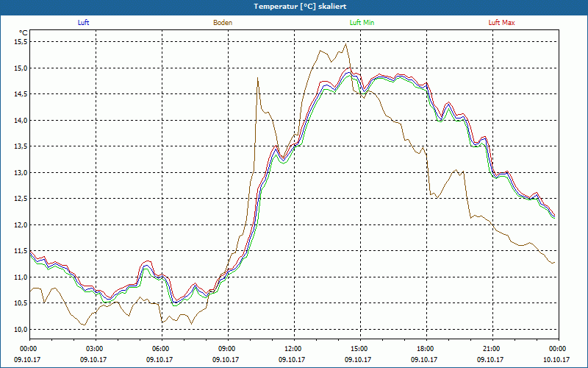Click the 10,5 y-axis value
This screenshot has width=588, height=368.
tap(21, 303)
